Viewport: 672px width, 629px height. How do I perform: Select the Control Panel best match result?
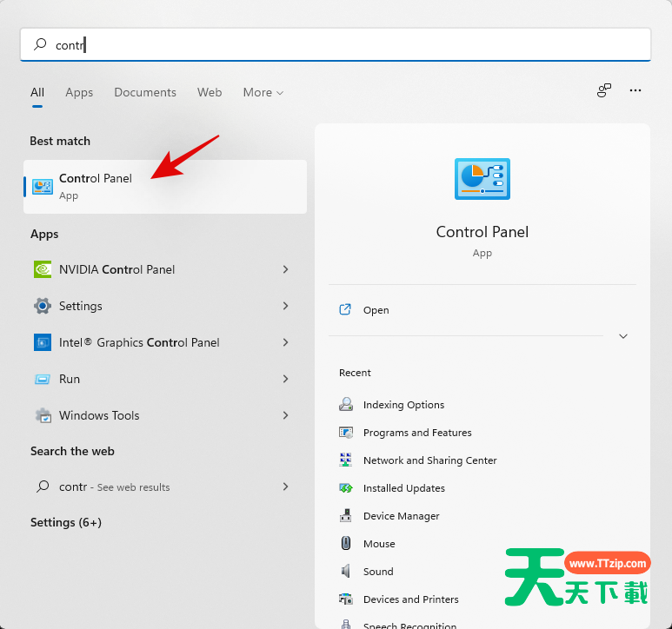[x=165, y=186]
